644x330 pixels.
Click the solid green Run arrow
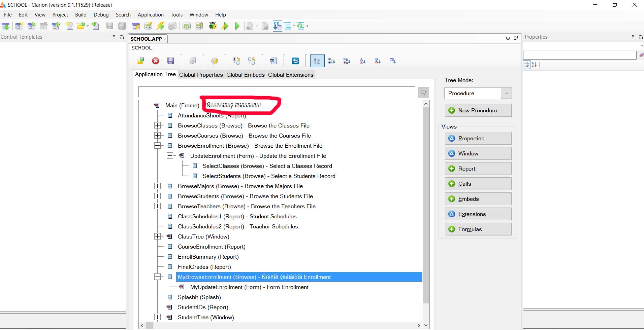coord(237,26)
